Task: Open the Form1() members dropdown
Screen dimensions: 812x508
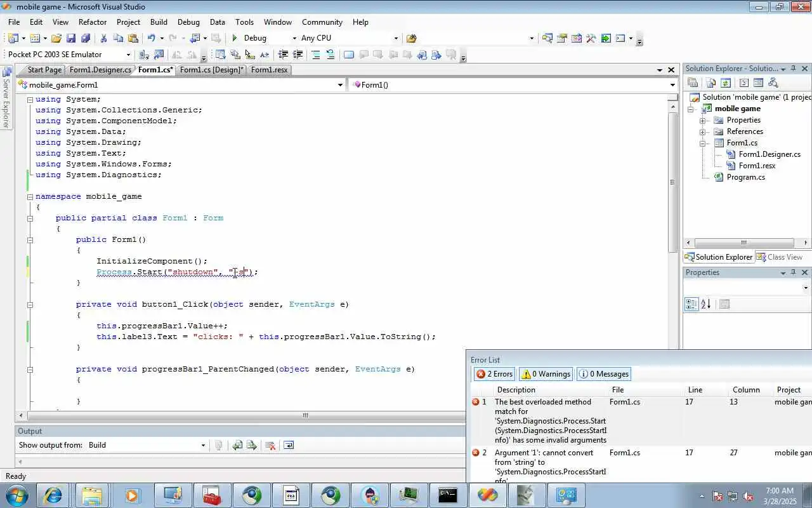Action: point(672,84)
